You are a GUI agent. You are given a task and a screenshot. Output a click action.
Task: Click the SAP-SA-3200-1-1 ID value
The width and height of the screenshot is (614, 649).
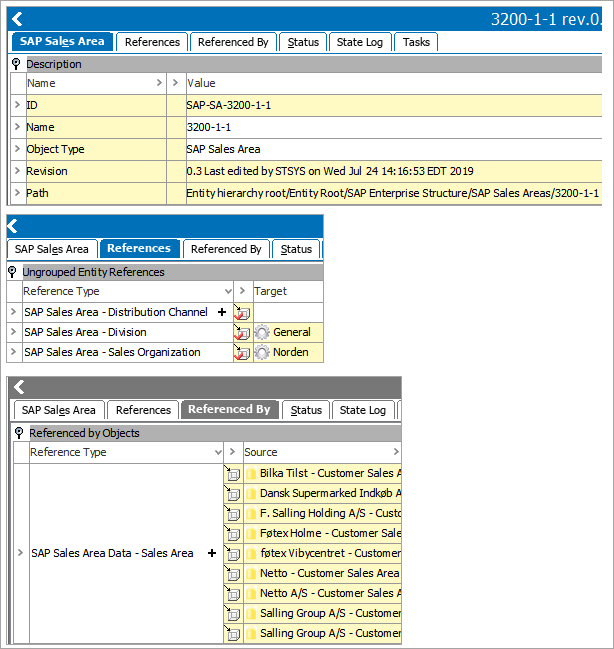[229, 105]
